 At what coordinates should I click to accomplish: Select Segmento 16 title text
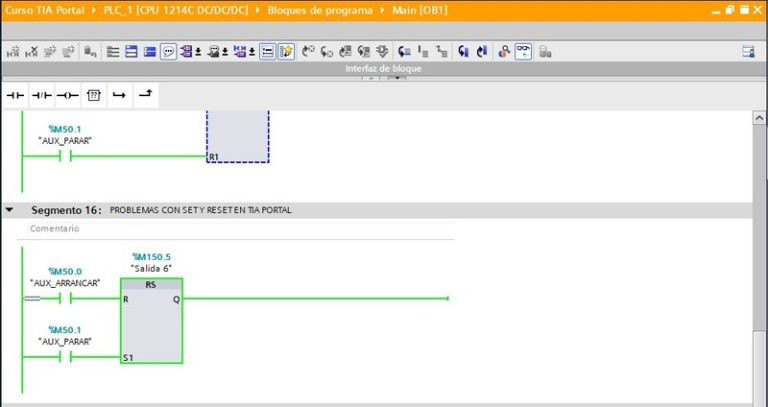coord(200,210)
